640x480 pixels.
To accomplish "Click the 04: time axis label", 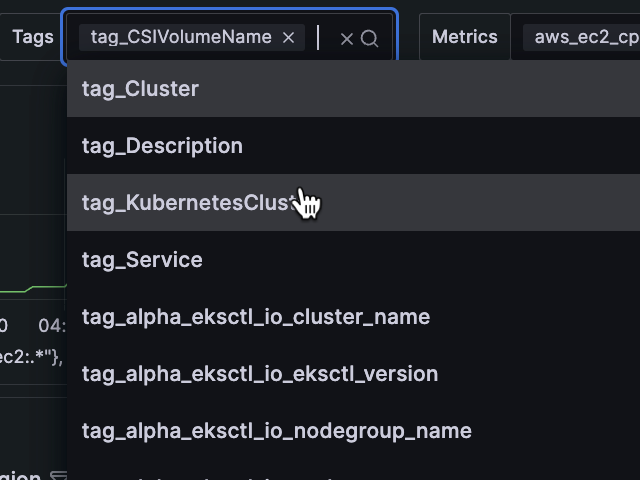I will pyautogui.click(x=52, y=325).
